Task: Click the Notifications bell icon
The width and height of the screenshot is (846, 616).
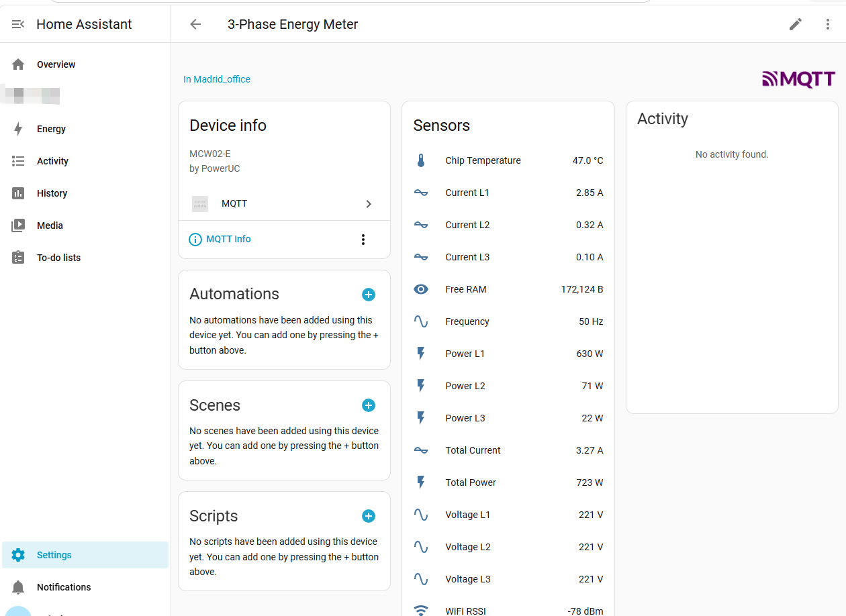Action: coord(18,587)
